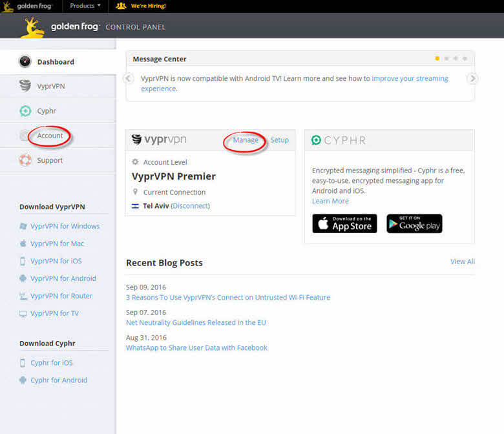Image resolution: width=504 pixels, height=434 pixels.
Task: Click Get it on Google Play button
Action: coord(414,223)
